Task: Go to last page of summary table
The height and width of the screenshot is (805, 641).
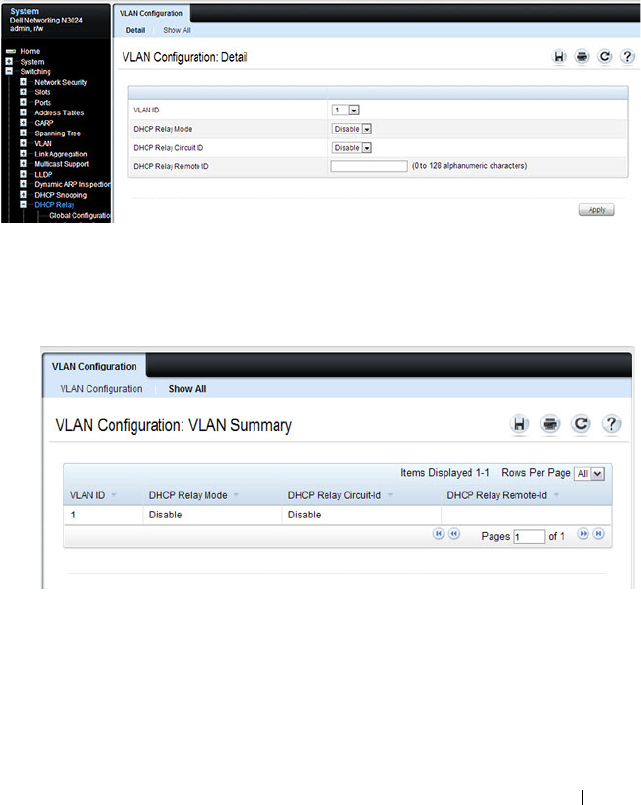Action: click(598, 534)
